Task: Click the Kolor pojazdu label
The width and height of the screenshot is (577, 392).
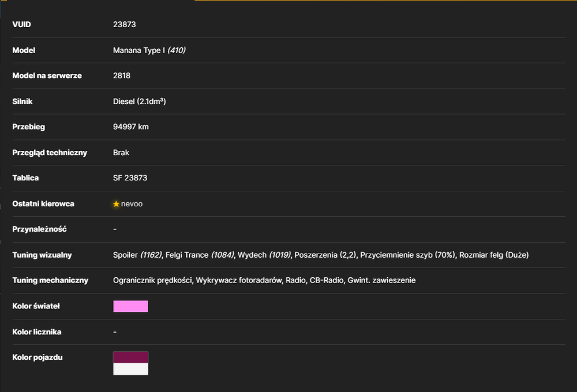Action: point(37,357)
